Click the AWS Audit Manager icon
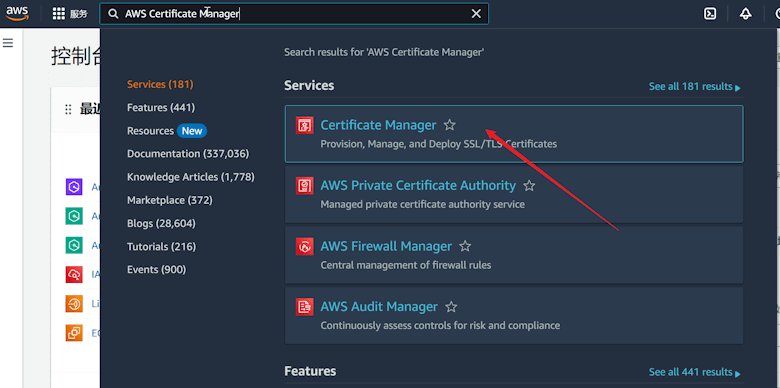The width and height of the screenshot is (780, 388). 304,307
